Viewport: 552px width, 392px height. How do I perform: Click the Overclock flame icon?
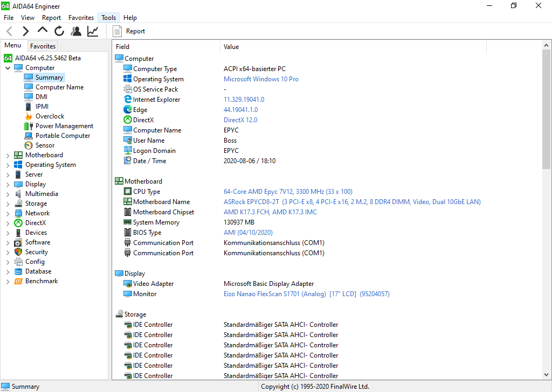(29, 116)
